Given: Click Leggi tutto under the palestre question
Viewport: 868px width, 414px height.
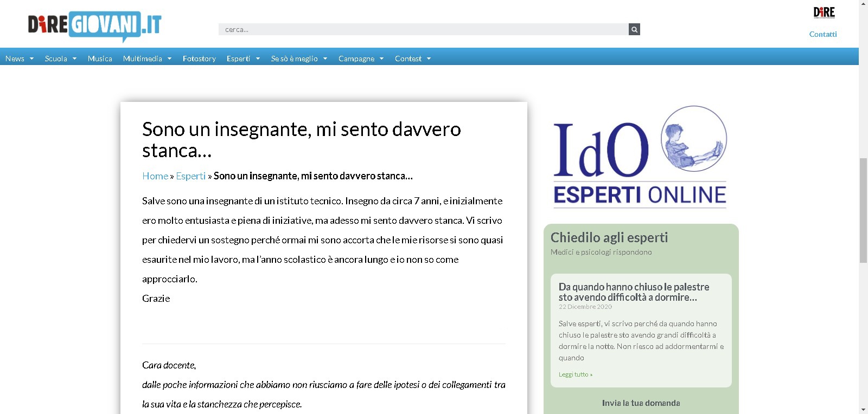Looking at the screenshot, I should coord(575,374).
